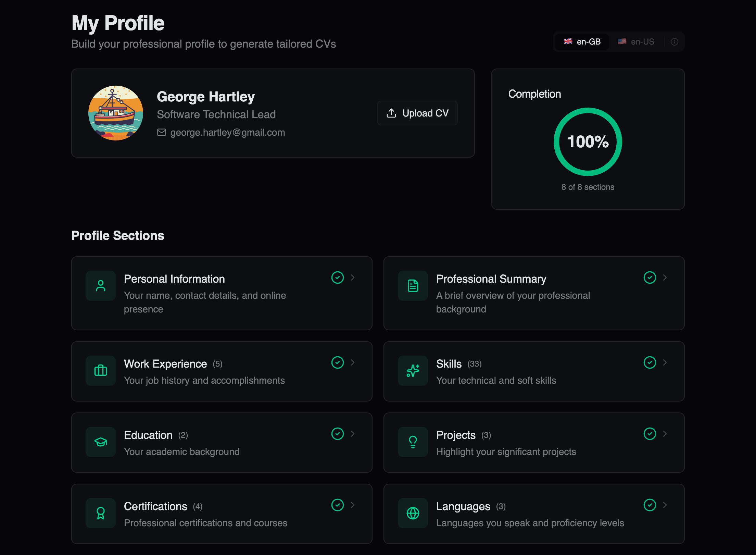Expand Personal Information with its chevron
The image size is (756, 555).
click(353, 277)
